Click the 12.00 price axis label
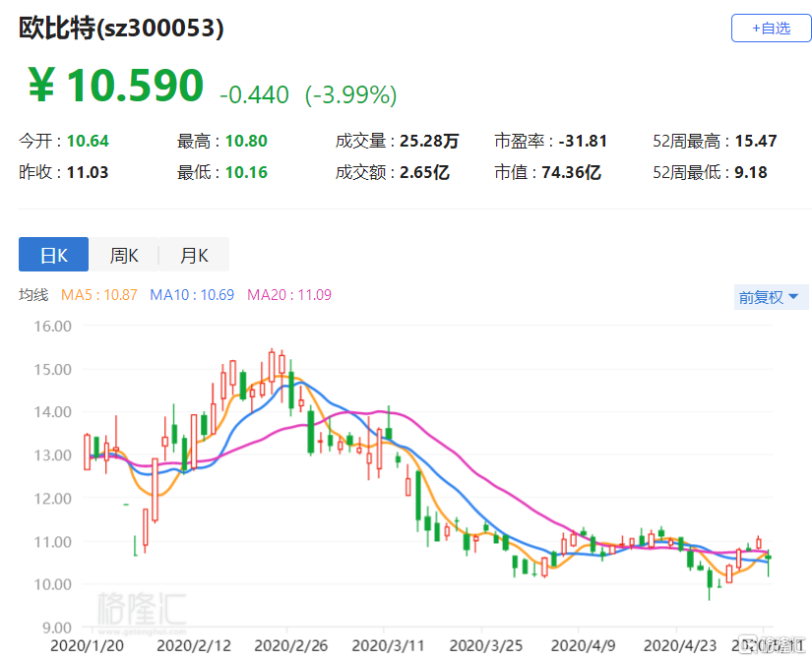 point(53,499)
